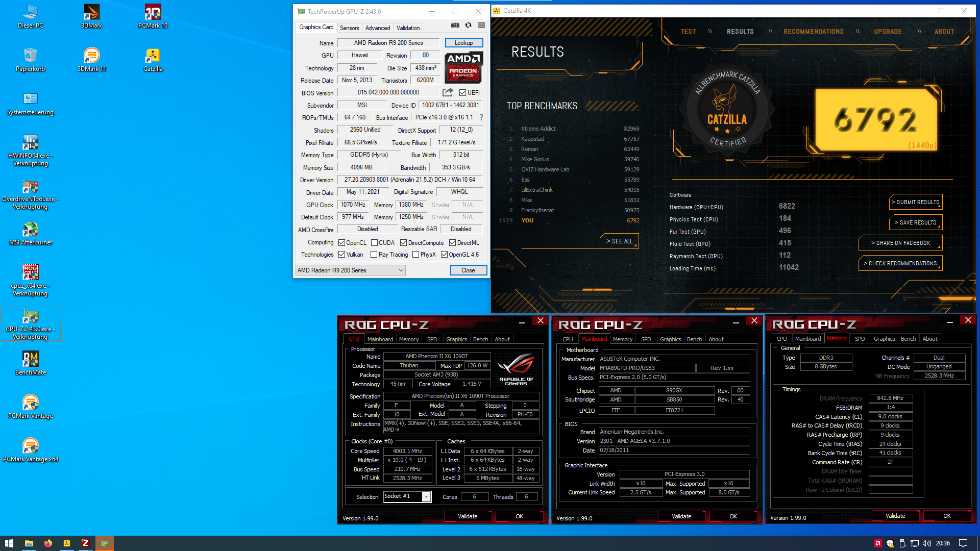Open the Catzilla desktop shortcut
This screenshot has width=980, height=551.
pos(153,60)
